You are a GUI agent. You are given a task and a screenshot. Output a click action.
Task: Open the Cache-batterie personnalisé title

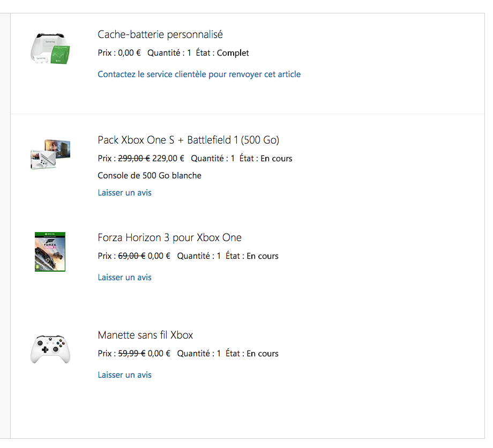[x=160, y=34]
